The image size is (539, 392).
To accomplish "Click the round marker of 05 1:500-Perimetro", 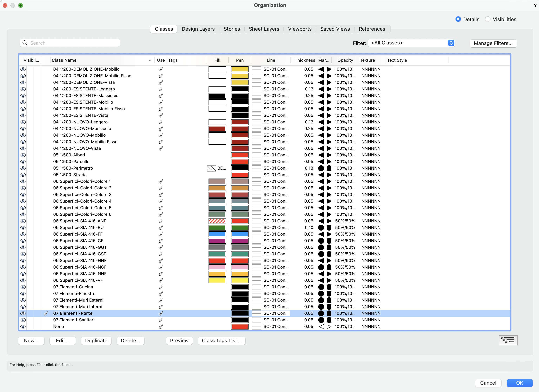I will (x=321, y=168).
